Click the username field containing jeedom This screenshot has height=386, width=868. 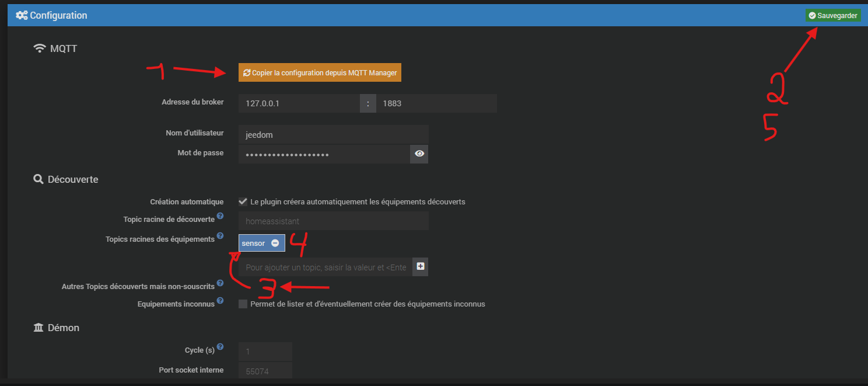(334, 134)
